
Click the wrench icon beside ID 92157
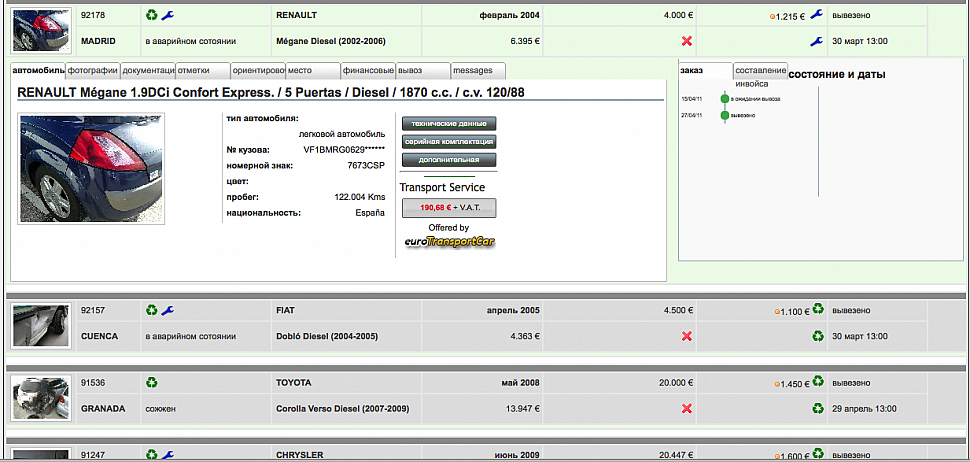coord(168,310)
